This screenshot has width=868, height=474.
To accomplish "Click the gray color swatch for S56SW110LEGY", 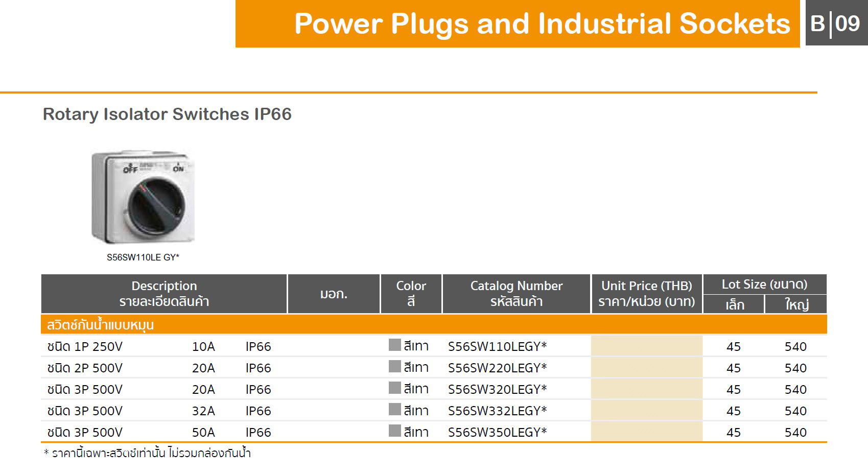I will tap(394, 345).
